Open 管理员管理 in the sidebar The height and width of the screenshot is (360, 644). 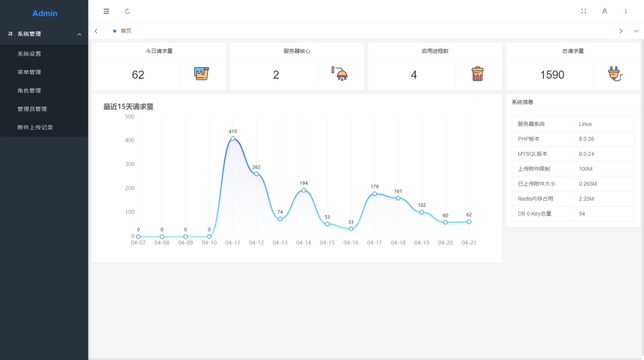(x=44, y=109)
